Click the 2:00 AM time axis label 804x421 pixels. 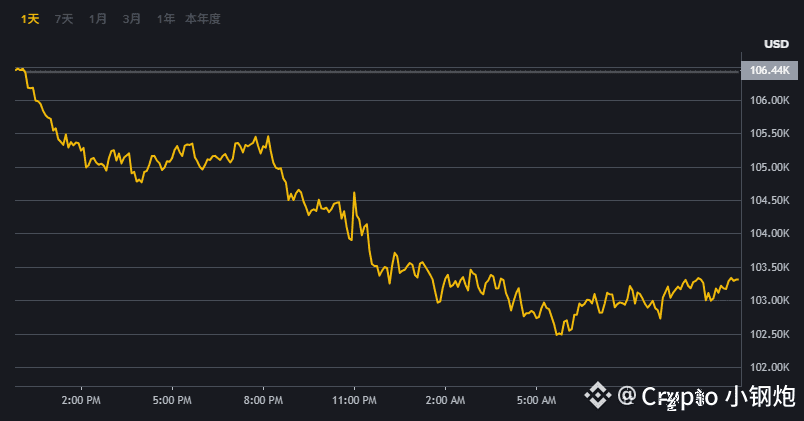coord(445,400)
